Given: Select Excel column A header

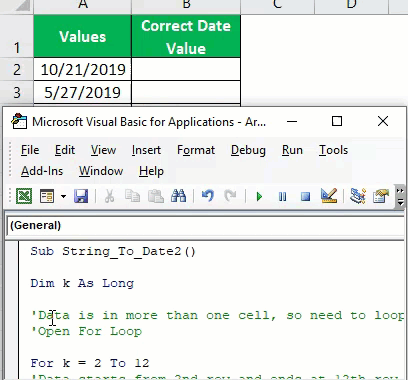Looking at the screenshot, I should pos(83,6).
